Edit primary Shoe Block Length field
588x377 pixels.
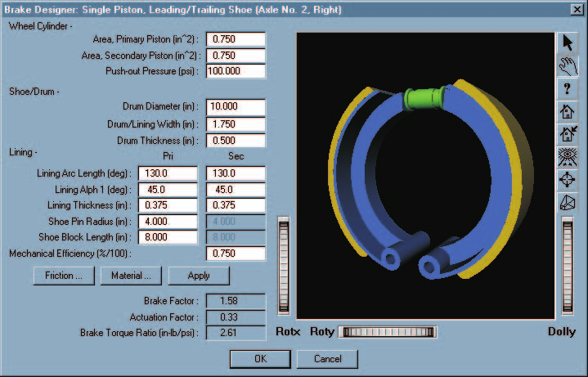[x=168, y=237]
